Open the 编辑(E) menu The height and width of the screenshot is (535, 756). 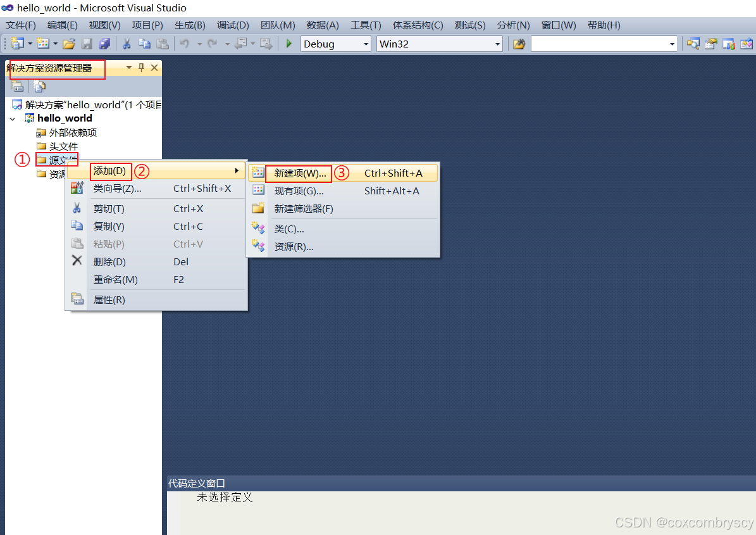(x=62, y=25)
